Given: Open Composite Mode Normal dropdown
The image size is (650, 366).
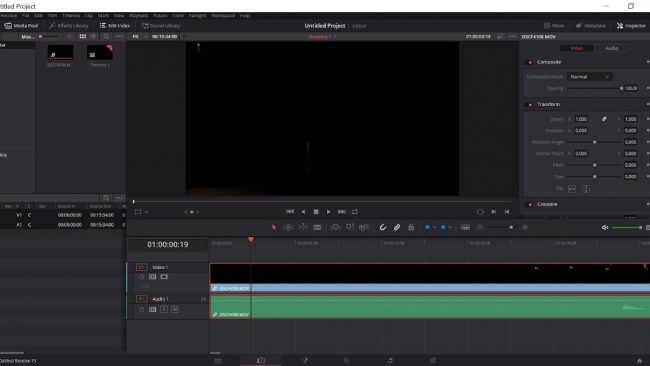Looking at the screenshot, I should 589,77.
